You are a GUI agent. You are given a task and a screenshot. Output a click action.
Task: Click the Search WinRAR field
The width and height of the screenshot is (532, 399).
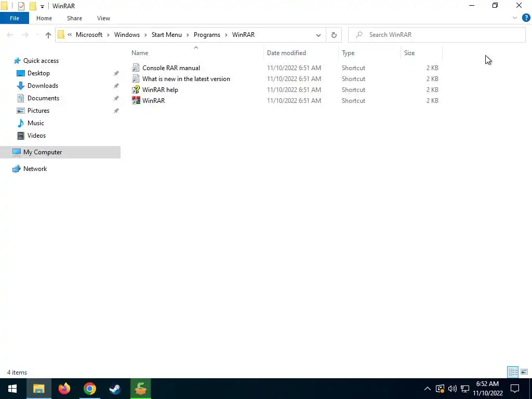(x=437, y=35)
